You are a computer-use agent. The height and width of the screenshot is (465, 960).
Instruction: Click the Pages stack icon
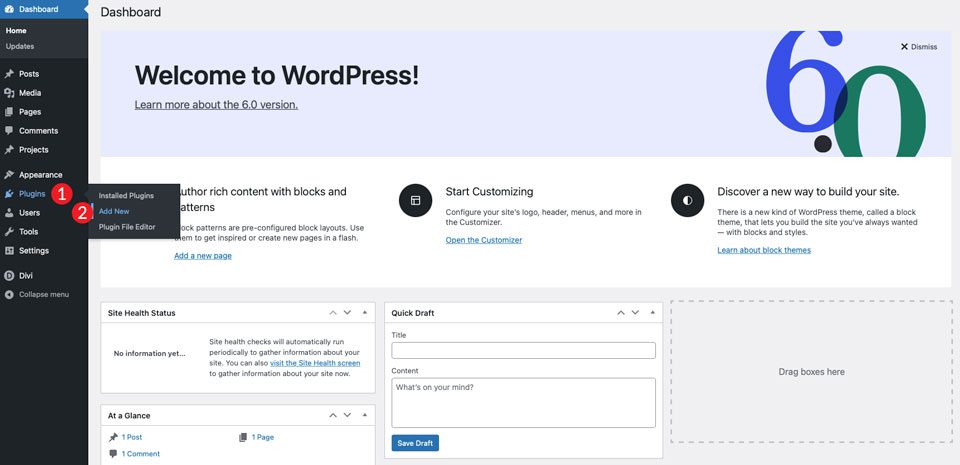(x=9, y=112)
